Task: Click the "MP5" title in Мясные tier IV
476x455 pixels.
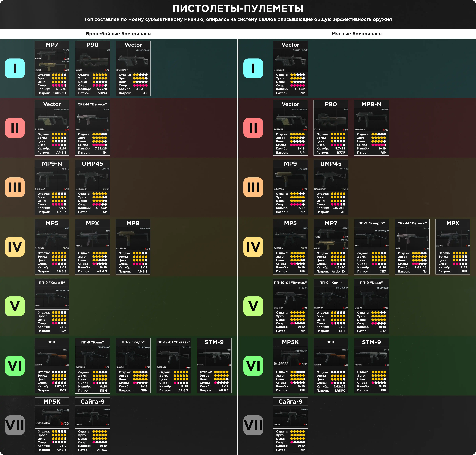Action: point(290,223)
